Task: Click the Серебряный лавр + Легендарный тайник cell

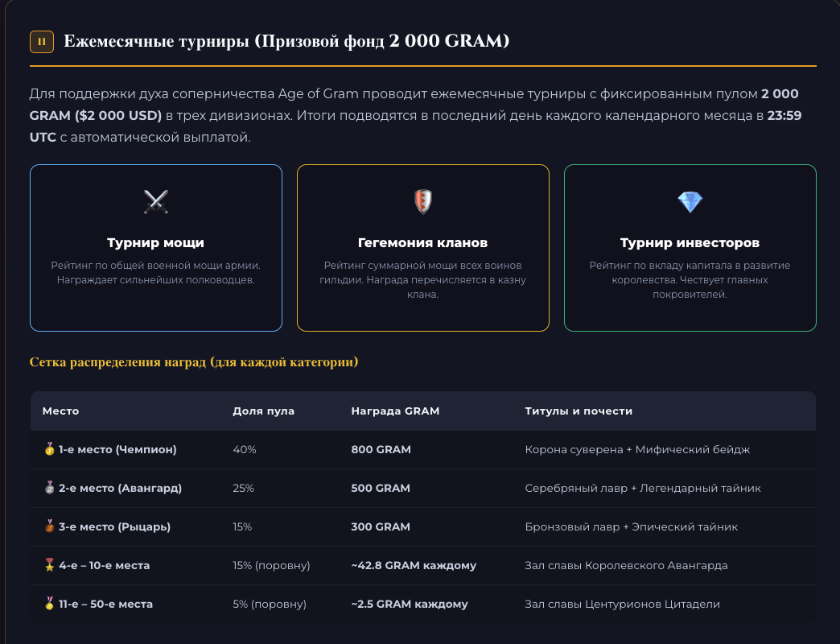Action: 643,488
